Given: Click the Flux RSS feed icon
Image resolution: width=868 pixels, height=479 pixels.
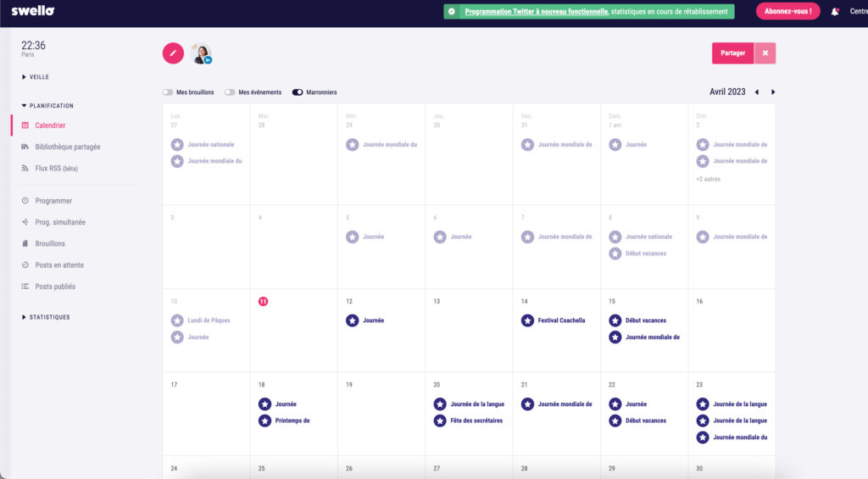Looking at the screenshot, I should 25,168.
